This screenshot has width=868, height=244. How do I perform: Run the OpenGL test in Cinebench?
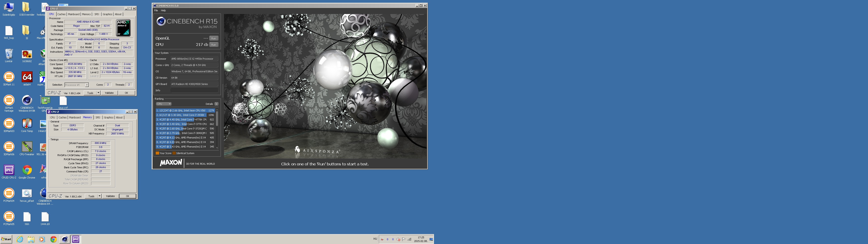click(214, 38)
